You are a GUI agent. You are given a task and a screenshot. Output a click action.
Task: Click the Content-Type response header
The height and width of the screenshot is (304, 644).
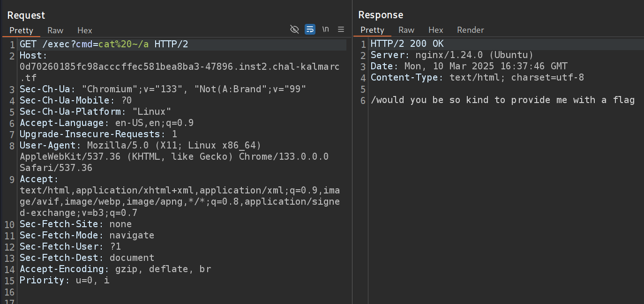477,77
